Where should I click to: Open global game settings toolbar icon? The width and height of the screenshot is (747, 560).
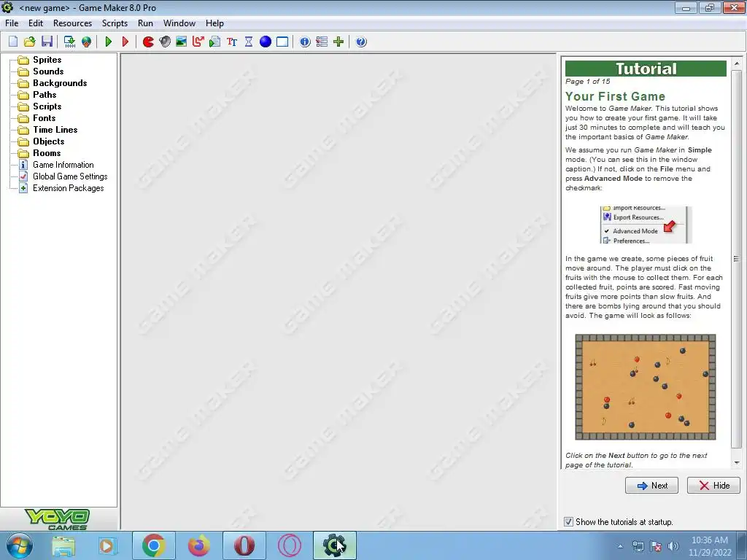pyautogui.click(x=322, y=42)
